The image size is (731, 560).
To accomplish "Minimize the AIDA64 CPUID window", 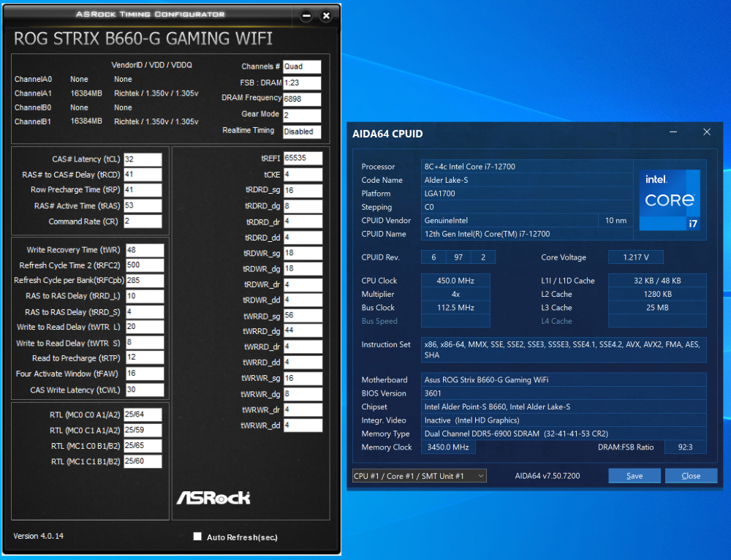I will coord(673,132).
